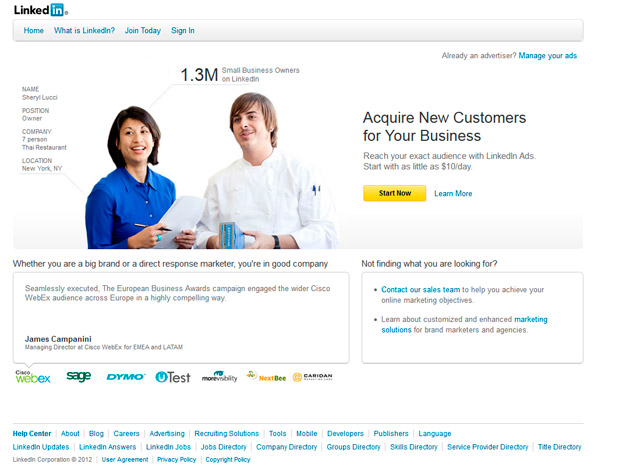The height and width of the screenshot is (471, 644).
Task: Go to Join Today
Action: [143, 30]
